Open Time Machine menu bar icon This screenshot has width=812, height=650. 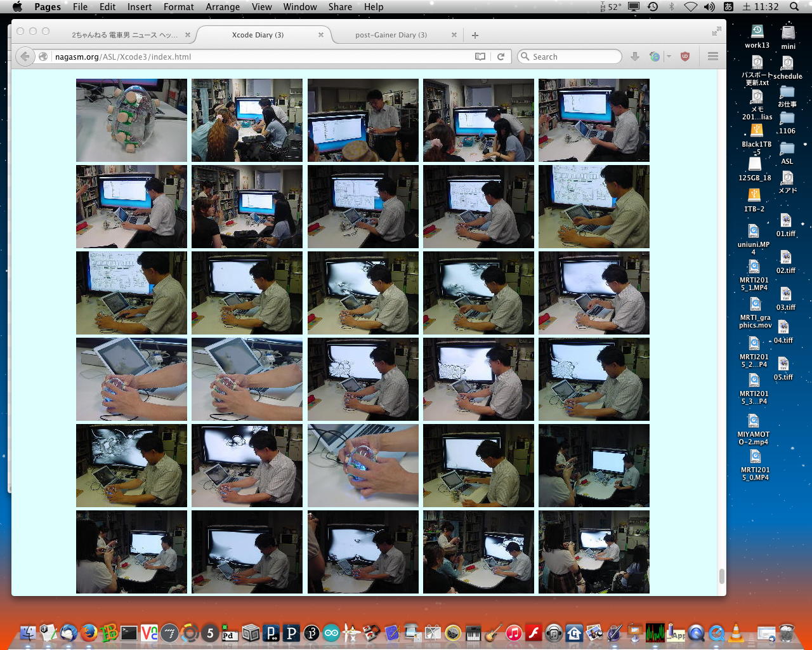(653, 7)
